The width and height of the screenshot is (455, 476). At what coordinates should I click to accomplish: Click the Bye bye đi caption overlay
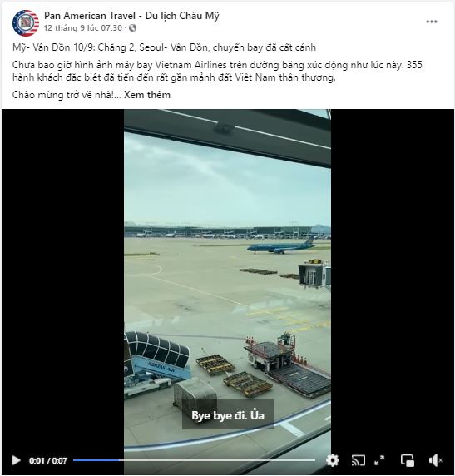coord(228,415)
